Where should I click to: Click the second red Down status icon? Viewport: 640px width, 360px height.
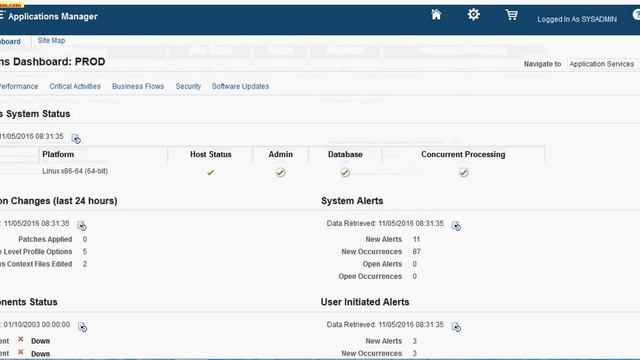pyautogui.click(x=20, y=352)
